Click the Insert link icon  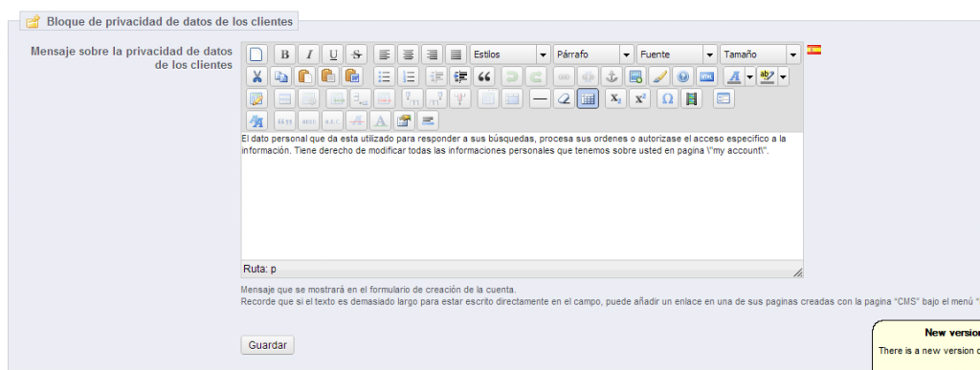(x=565, y=76)
